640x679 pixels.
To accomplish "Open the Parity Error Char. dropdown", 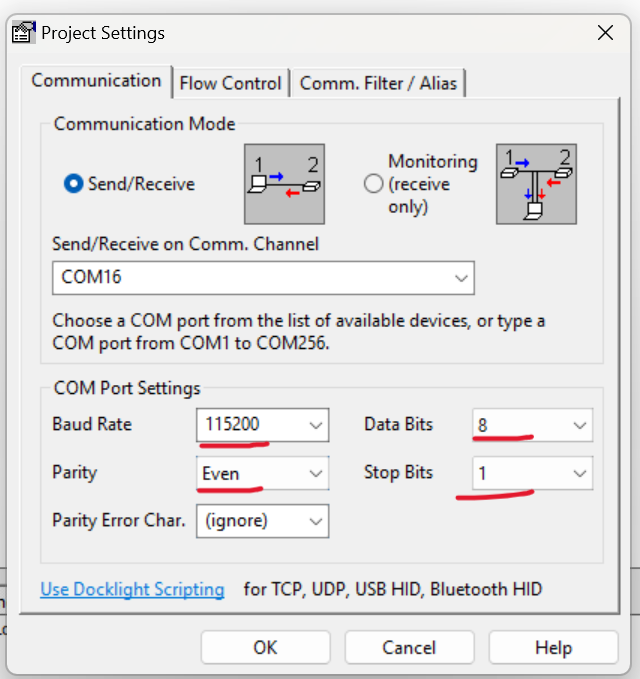I will tap(316, 521).
